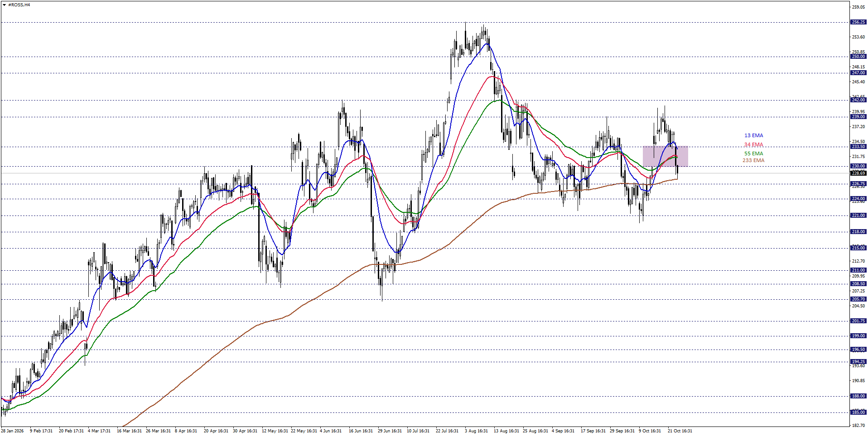
Task: Click the 233.50 price level label
Action: click(x=858, y=147)
